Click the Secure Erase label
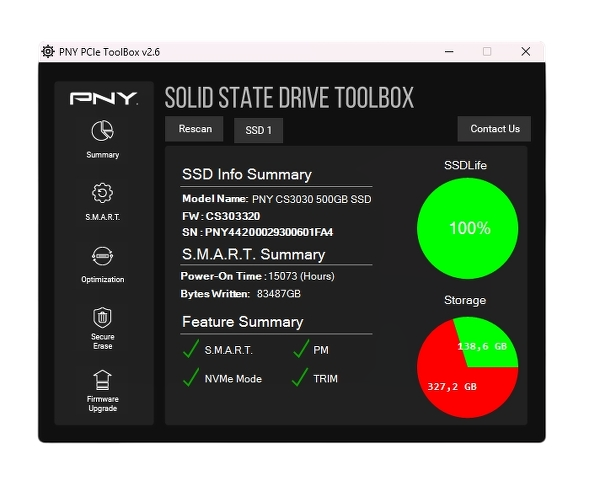Image resolution: width=600 pixels, height=502 pixels. [x=103, y=341]
